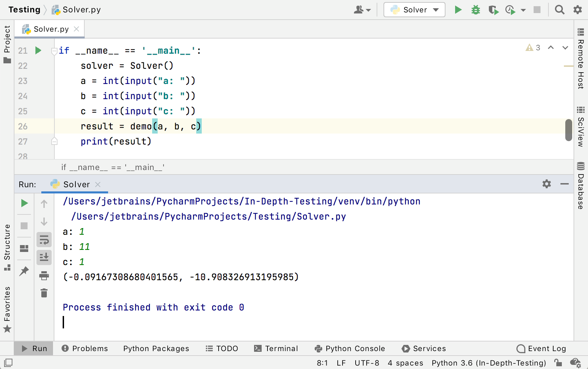
Task: Collapse the if __name__ block via fold marker
Action: click(54, 52)
